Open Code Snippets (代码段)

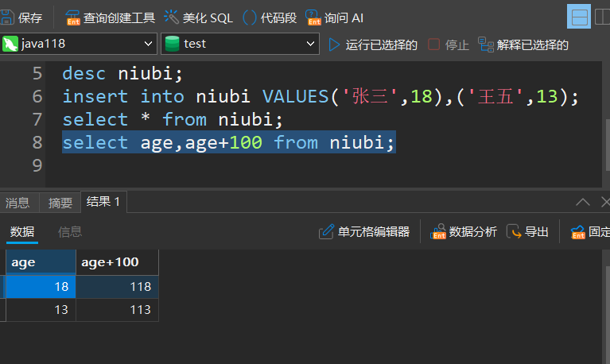coord(270,18)
